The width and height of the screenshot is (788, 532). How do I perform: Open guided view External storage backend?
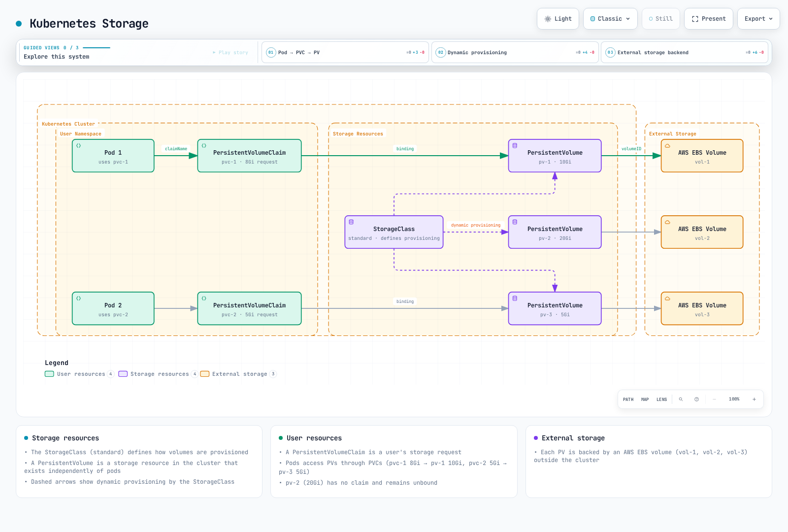pyautogui.click(x=685, y=52)
